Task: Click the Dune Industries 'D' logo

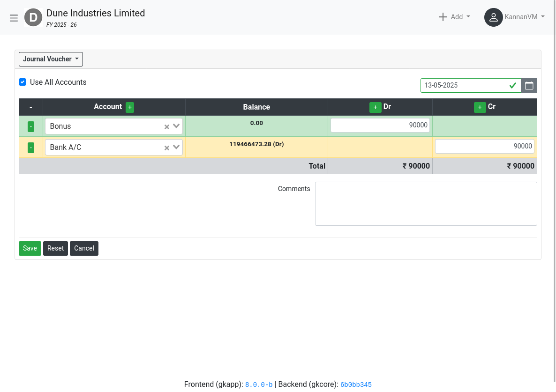Action: 33,17
